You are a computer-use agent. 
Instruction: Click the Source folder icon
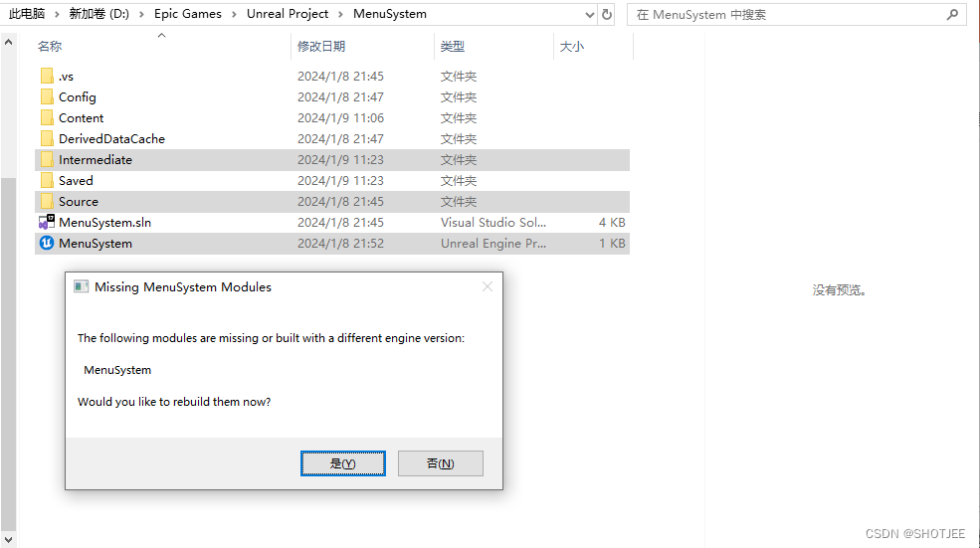[x=47, y=201]
